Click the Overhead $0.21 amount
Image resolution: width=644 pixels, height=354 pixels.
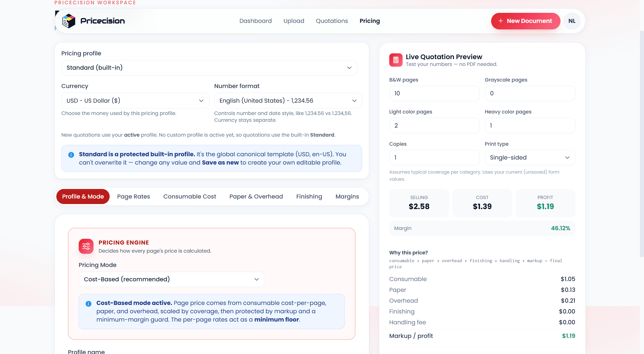pyautogui.click(x=568, y=301)
